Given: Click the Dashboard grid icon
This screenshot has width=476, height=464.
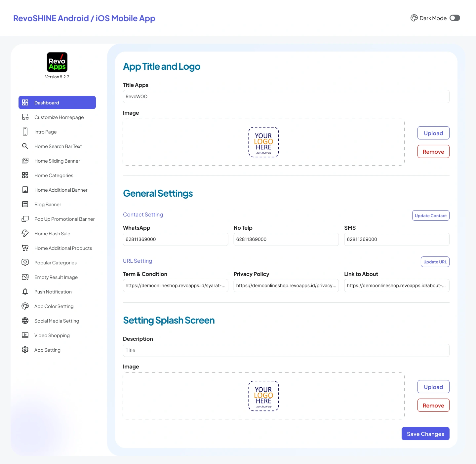Looking at the screenshot, I should coord(25,102).
